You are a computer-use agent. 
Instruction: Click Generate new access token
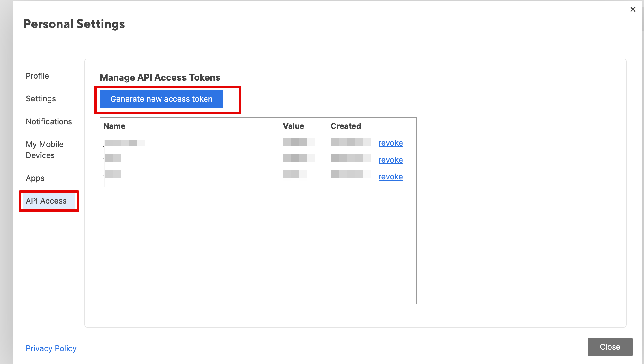click(x=161, y=99)
